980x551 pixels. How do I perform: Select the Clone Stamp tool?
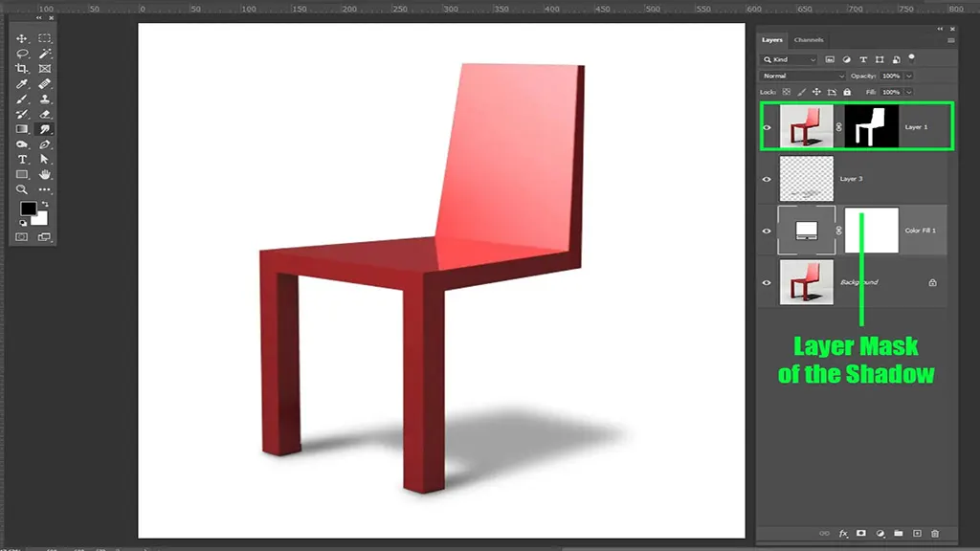coord(44,99)
